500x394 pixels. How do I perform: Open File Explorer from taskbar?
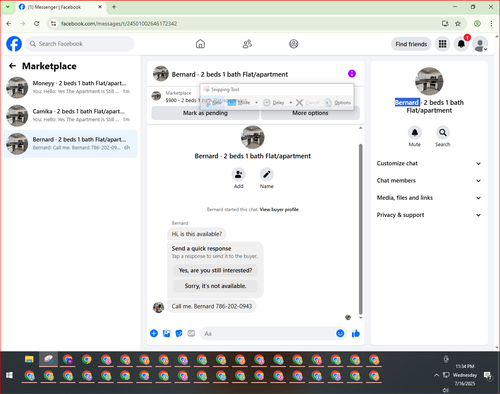(29, 359)
